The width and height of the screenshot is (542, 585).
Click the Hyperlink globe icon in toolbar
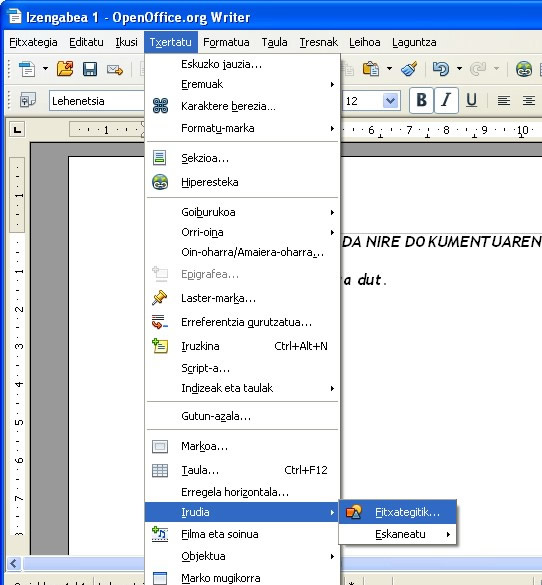pos(524,69)
